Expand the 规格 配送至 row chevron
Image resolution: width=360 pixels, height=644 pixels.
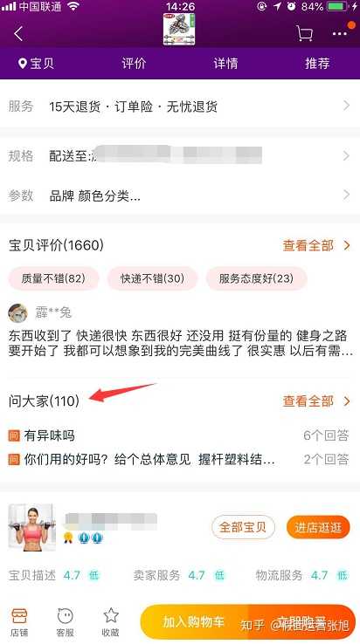346,155
